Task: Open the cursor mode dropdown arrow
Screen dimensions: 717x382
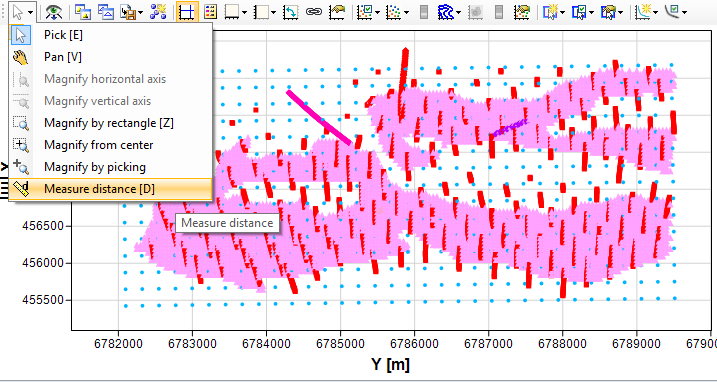Action: coord(30,12)
